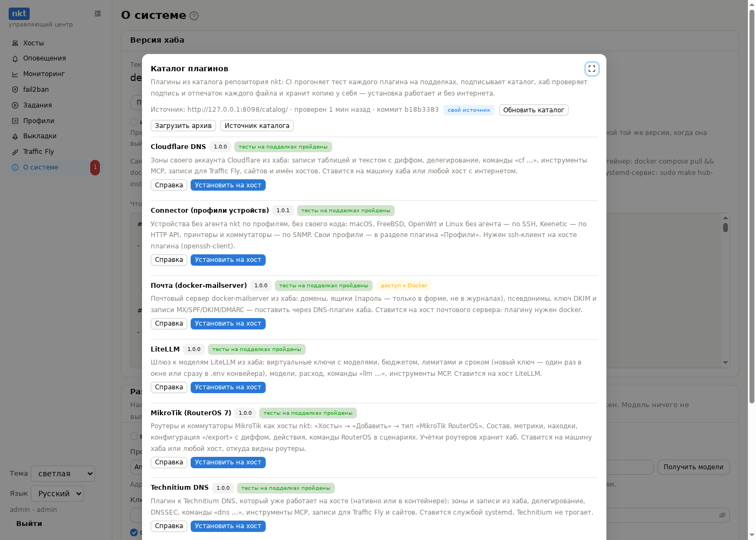This screenshot has width=756, height=540.
Task: Open the Тема theme dropdown
Action: (63, 474)
